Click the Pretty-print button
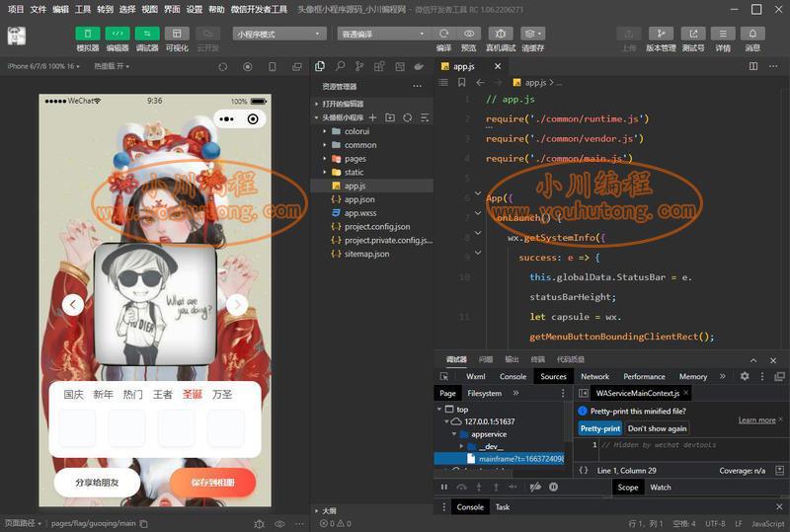The width and height of the screenshot is (790, 532). (x=600, y=428)
